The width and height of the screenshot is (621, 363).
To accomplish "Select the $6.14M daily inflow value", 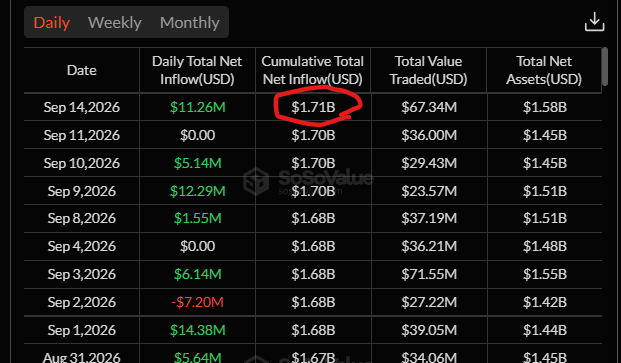I will point(197,274).
